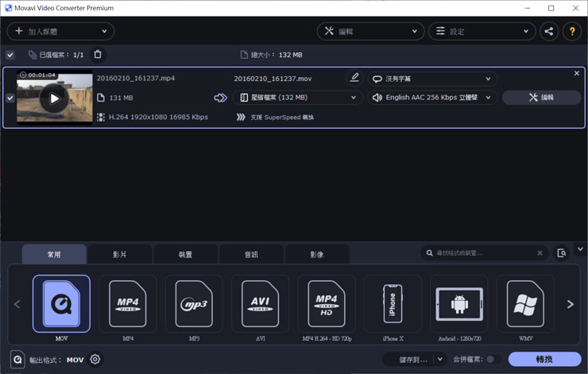This screenshot has height=374, width=588.
Task: Click the detect device icon next to search
Action: [x=561, y=253]
